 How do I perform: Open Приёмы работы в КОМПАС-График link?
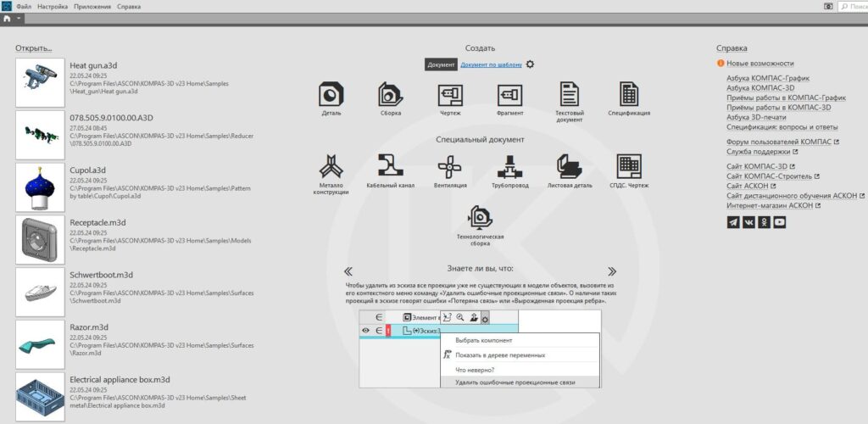786,98
